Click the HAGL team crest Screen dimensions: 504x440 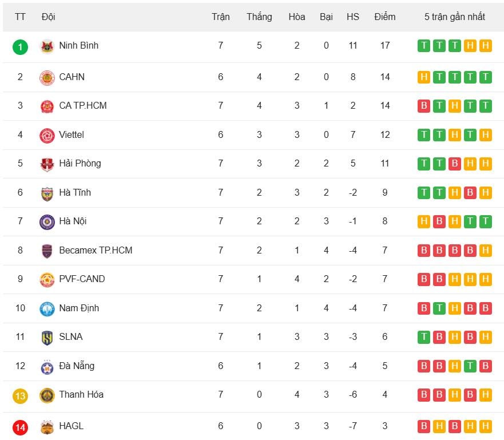click(47, 427)
